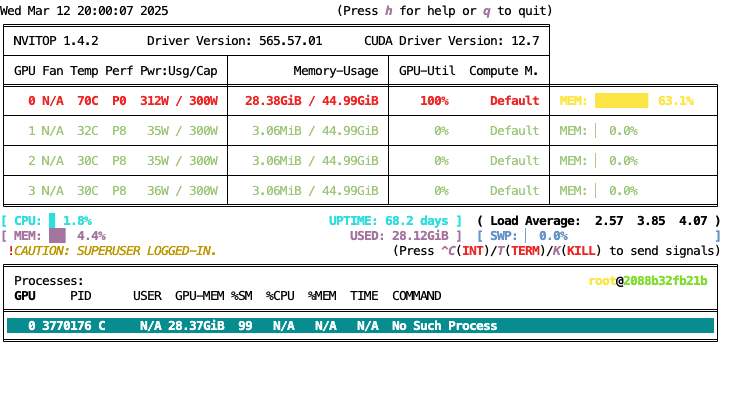Image resolution: width=739 pixels, height=418 pixels.
Task: Click the 2.57 load average value
Action: (x=609, y=221)
